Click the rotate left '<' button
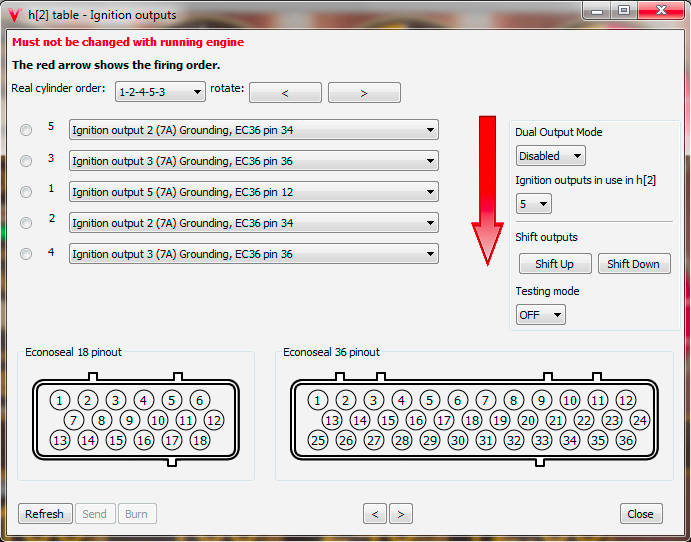The height and width of the screenshot is (542, 691). pos(285,93)
